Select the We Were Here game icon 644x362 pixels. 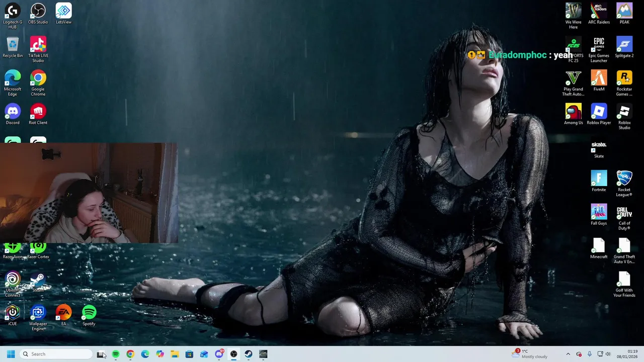[x=574, y=16]
